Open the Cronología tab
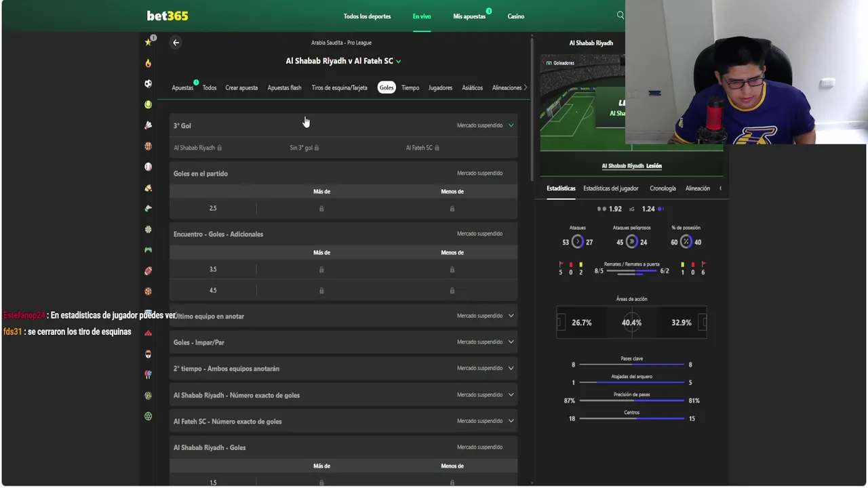The height and width of the screenshot is (488, 868). 663,188
